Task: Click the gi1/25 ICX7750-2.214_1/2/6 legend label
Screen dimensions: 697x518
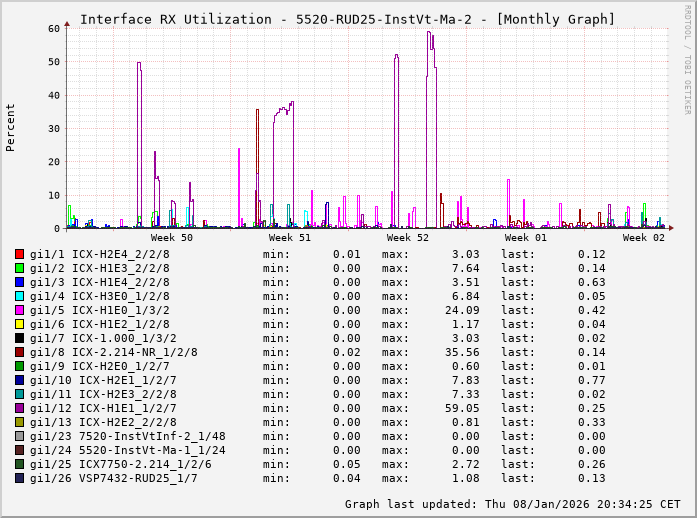Action: point(120,464)
